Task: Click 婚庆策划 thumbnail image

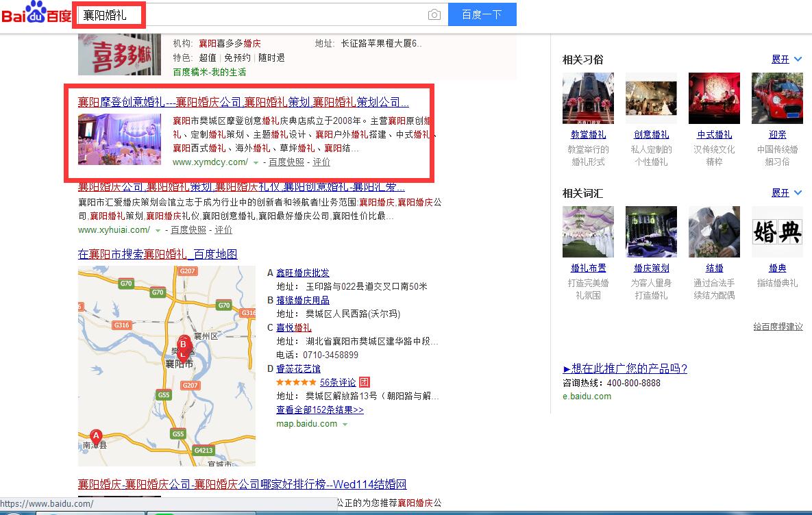Action: click(652, 231)
